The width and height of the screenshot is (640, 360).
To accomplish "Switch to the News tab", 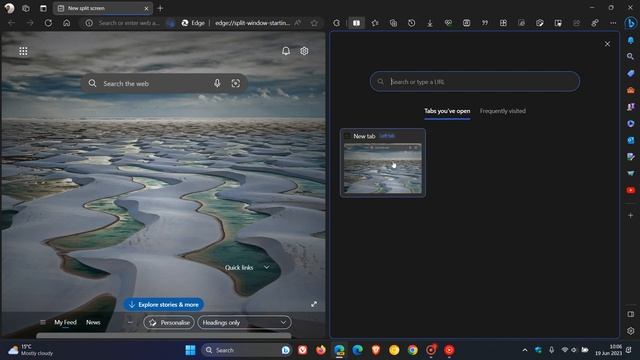I will click(x=93, y=322).
